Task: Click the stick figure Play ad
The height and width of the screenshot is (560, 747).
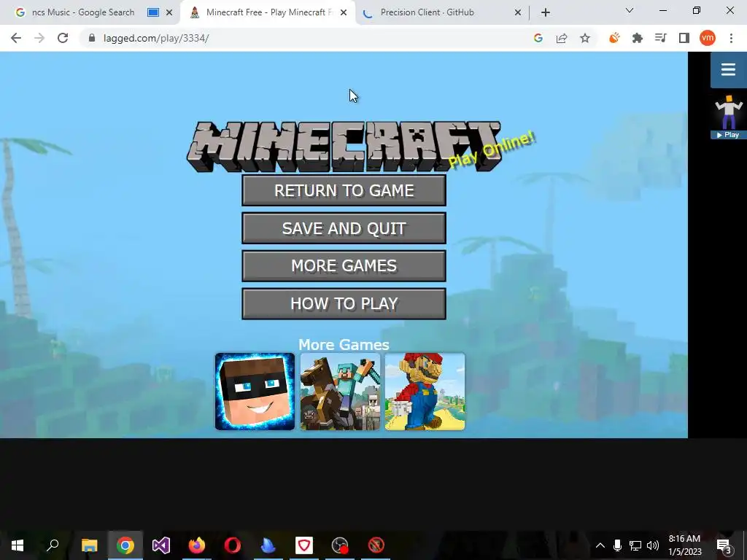Action: point(729,117)
